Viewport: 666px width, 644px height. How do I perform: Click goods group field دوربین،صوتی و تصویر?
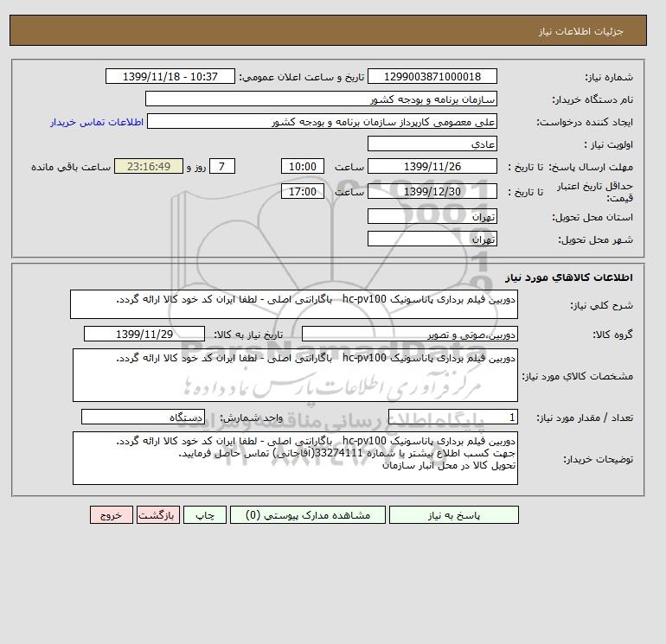409,334
